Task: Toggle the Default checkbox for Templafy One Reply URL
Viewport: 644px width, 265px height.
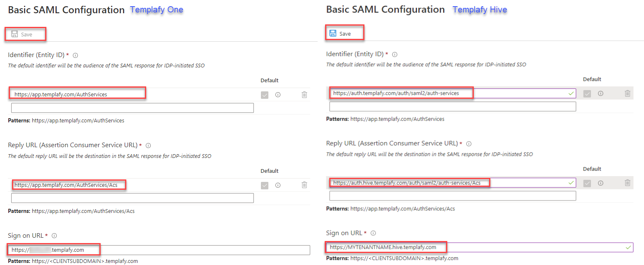Action: pos(264,185)
